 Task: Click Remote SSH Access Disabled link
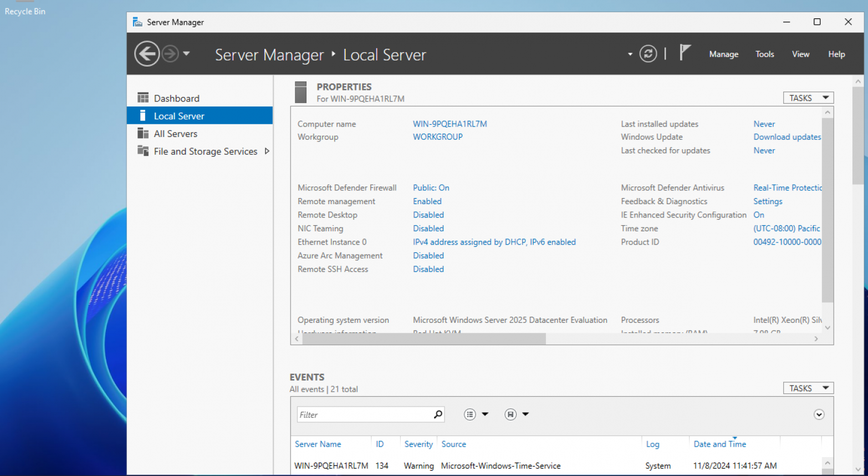(x=428, y=269)
